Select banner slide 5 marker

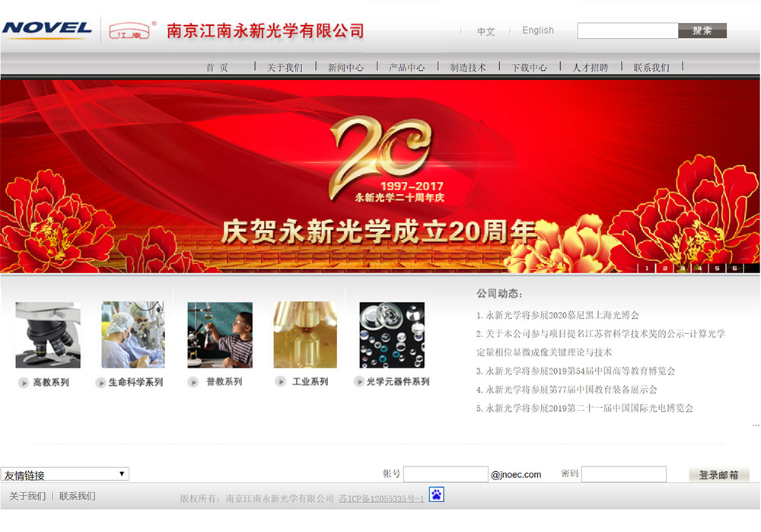click(x=717, y=268)
